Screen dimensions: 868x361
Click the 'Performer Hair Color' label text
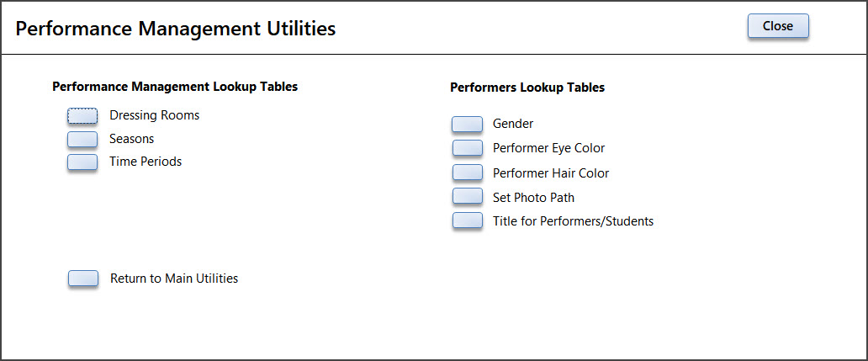click(551, 173)
